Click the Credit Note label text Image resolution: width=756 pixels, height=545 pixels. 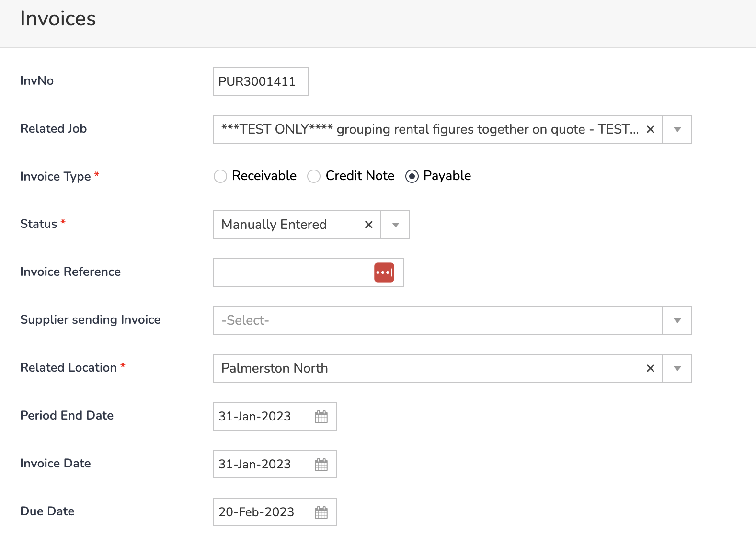pyautogui.click(x=360, y=176)
